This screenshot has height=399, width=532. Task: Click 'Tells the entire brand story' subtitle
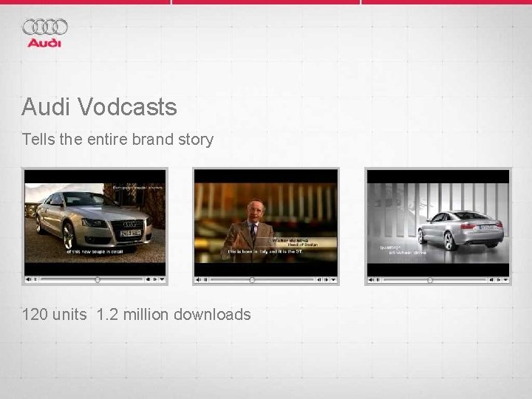pyautogui.click(x=117, y=139)
